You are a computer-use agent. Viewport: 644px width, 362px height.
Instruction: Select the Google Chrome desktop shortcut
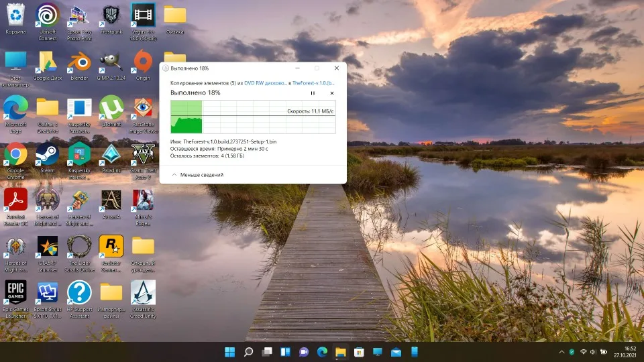15,161
